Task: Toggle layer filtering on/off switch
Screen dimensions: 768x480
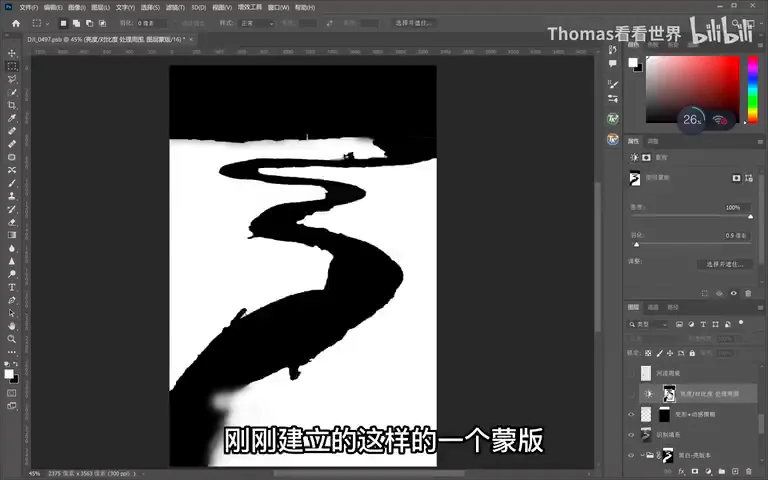Action: click(x=741, y=323)
